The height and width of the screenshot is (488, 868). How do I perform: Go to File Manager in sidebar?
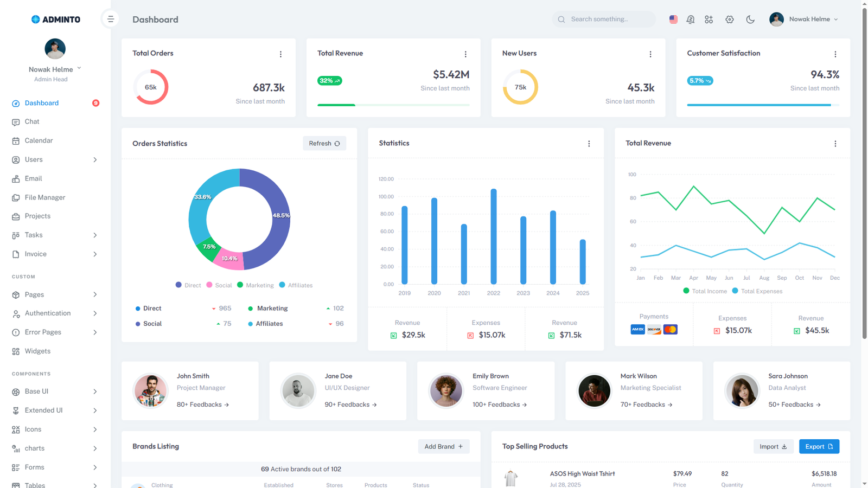point(44,197)
